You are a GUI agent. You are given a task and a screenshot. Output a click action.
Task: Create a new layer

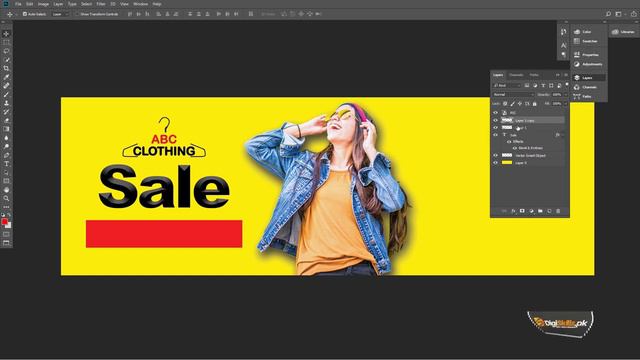[x=549, y=211]
